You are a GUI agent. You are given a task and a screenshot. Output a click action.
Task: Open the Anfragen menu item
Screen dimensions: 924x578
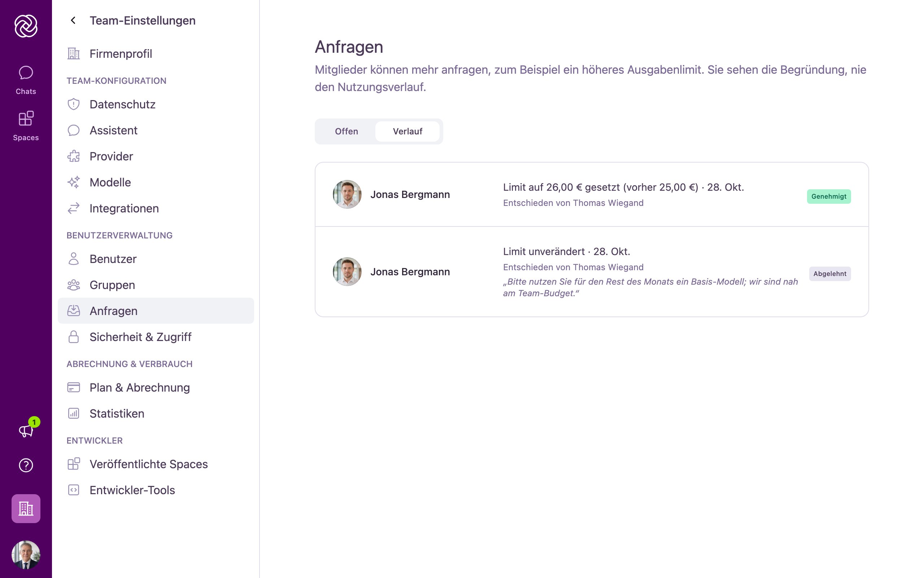coord(156,311)
